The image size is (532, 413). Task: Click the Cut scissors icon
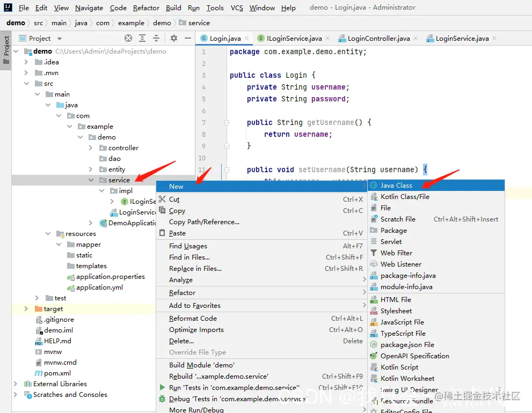162,199
